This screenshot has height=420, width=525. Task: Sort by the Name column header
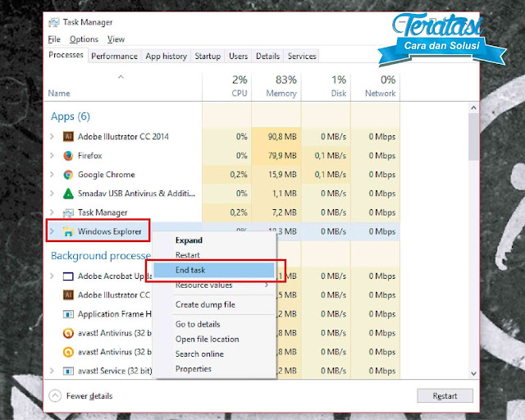pos(123,87)
